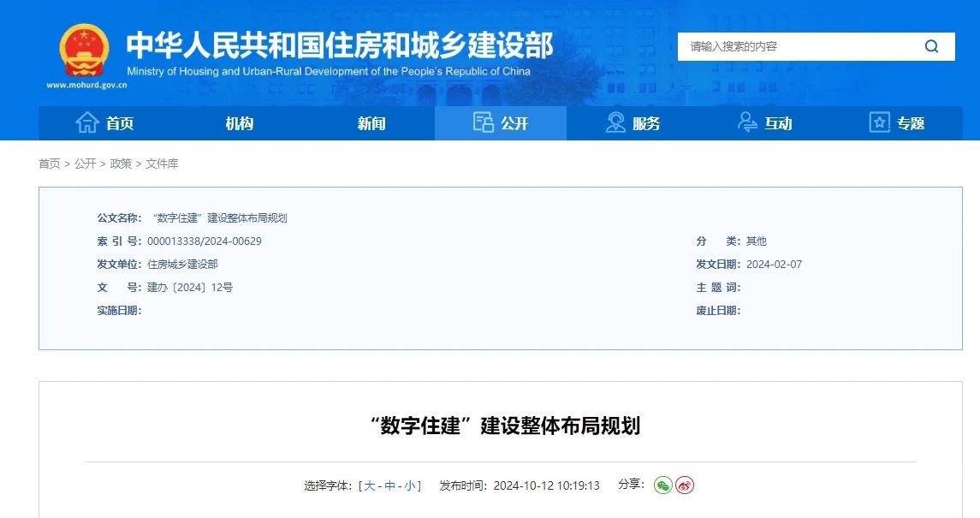Set font size to medium (中)
The width and height of the screenshot is (980, 518).
(x=389, y=485)
